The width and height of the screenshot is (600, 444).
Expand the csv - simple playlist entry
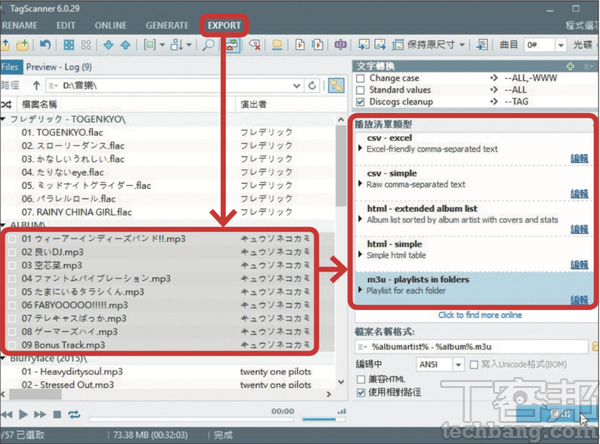tap(360, 184)
